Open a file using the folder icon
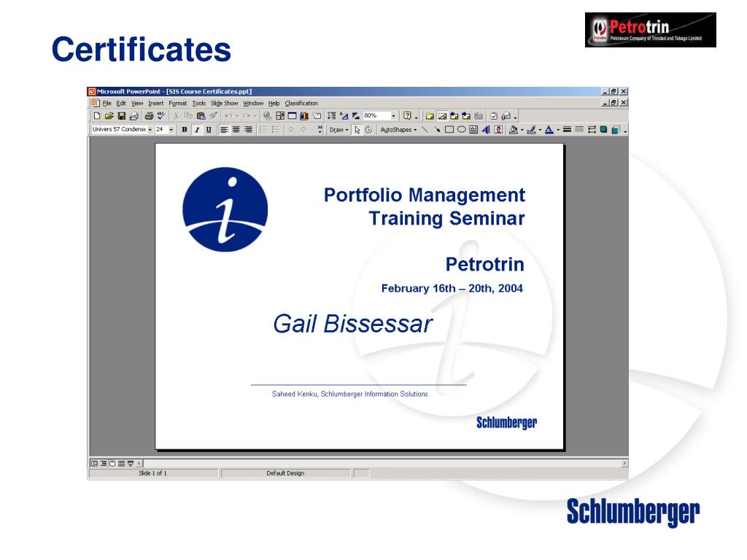This screenshot has width=747, height=560. 109,116
